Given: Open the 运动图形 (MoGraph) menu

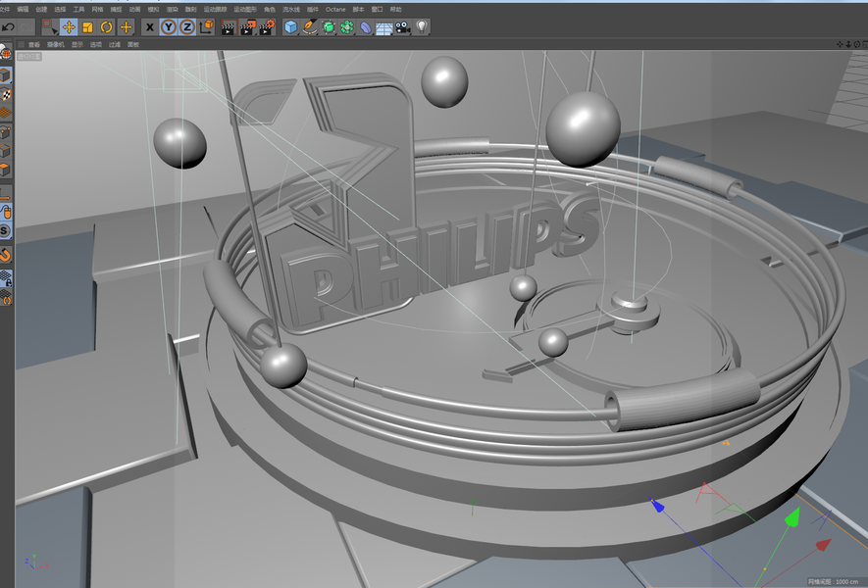Looking at the screenshot, I should pyautogui.click(x=245, y=10).
